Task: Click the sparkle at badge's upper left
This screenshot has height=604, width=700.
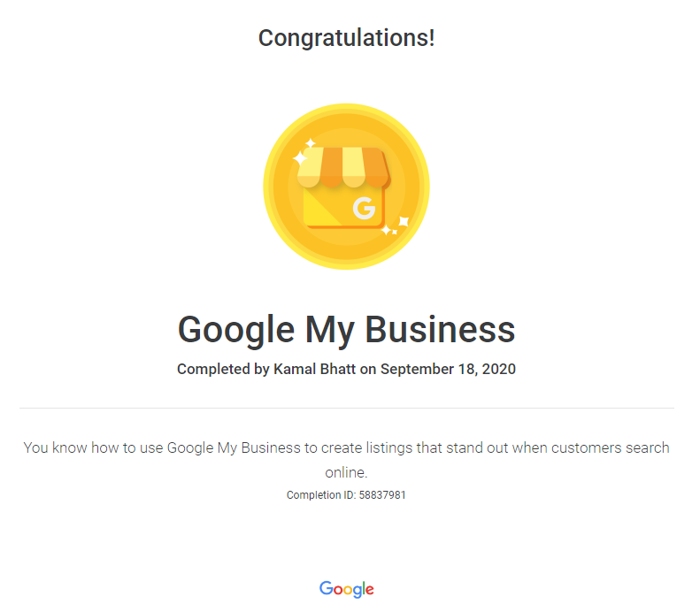Action: [x=302, y=156]
